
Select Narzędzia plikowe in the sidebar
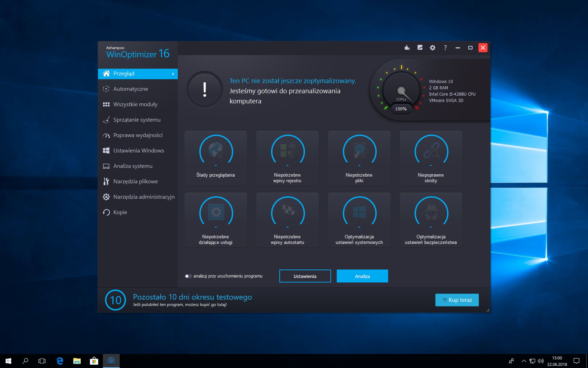point(136,181)
